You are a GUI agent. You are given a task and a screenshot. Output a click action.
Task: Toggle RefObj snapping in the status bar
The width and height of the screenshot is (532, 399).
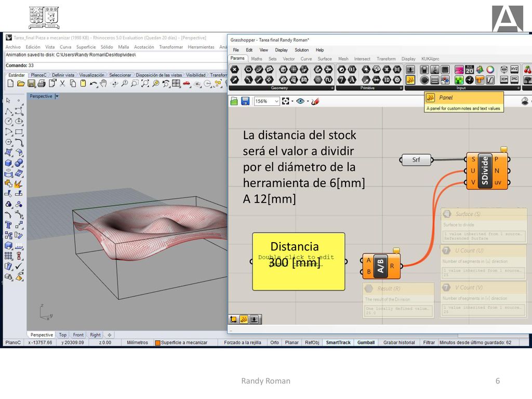pos(312,343)
